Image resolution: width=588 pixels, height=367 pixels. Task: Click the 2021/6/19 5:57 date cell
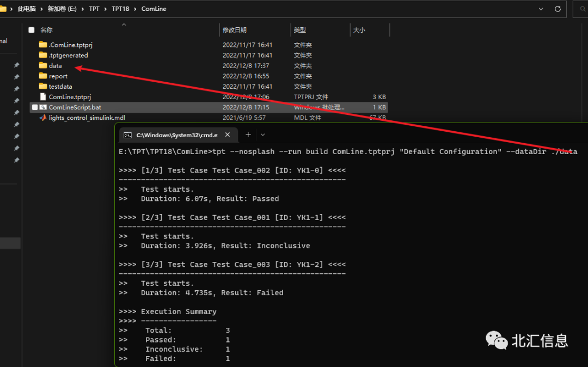click(244, 118)
